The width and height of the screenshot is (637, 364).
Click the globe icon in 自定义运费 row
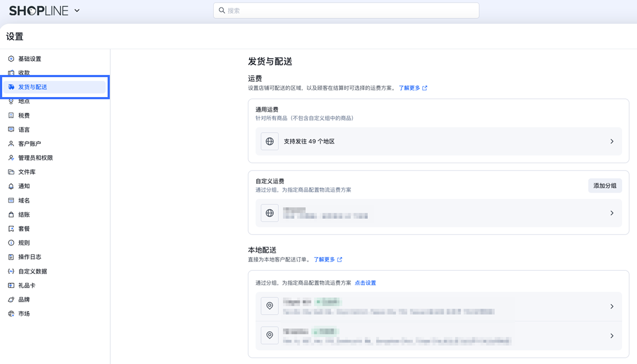point(269,213)
